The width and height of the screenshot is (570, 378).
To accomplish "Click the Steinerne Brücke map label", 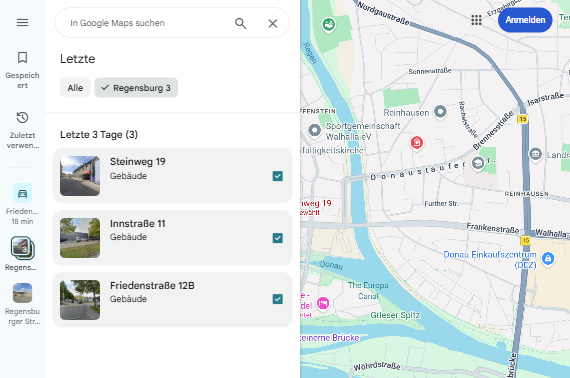I will (330, 338).
